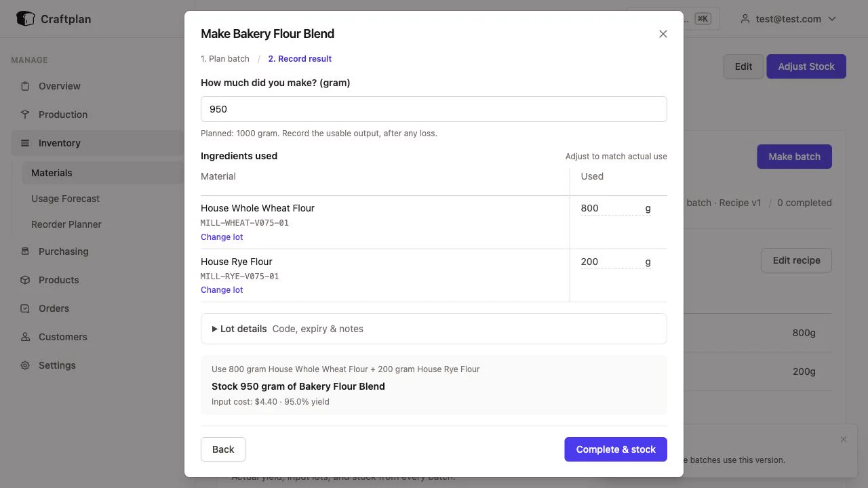Click the Adjust Stock button
The image size is (868, 488).
pos(806,66)
